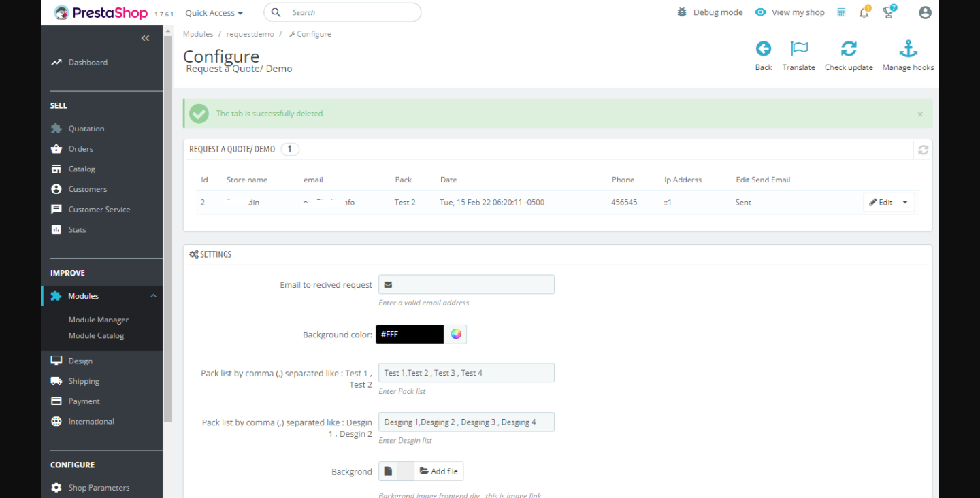The image size is (980, 498).
Task: Refresh the Request a Quote list
Action: [x=923, y=150]
